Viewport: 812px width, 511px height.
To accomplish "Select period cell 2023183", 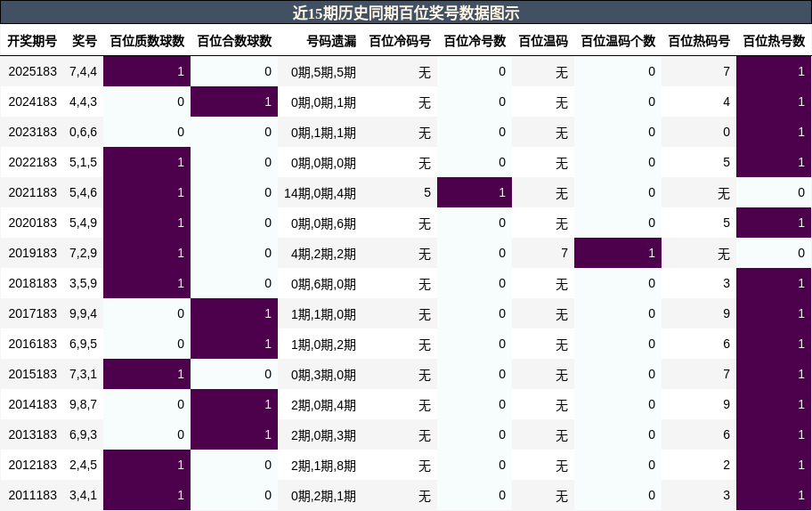I will click(33, 132).
